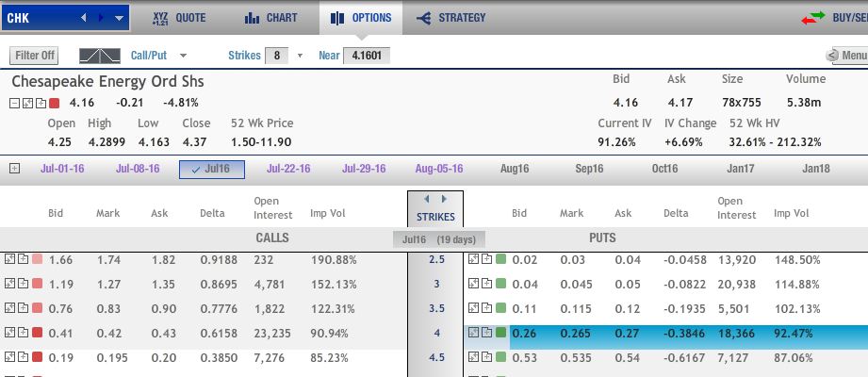Click plus icon for put with bid 0.11
868x377 pixels.
486,308
